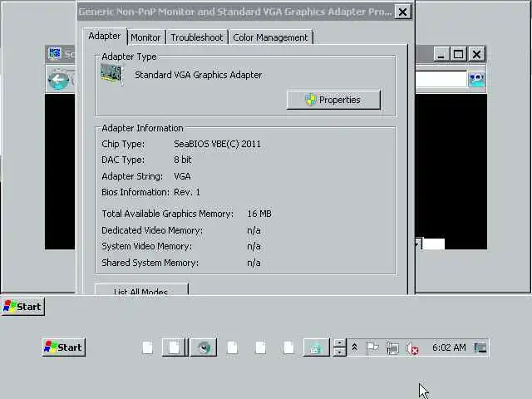Go back using background window's arrow

pyautogui.click(x=58, y=81)
